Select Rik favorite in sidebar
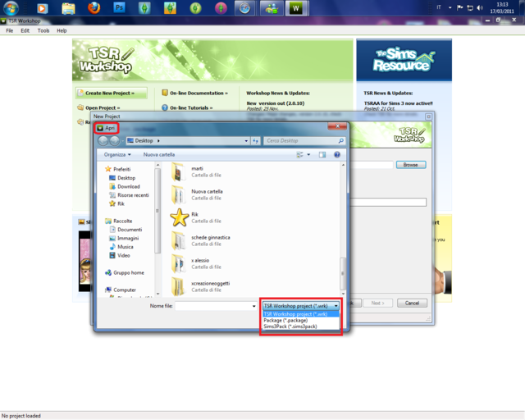 [x=121, y=203]
